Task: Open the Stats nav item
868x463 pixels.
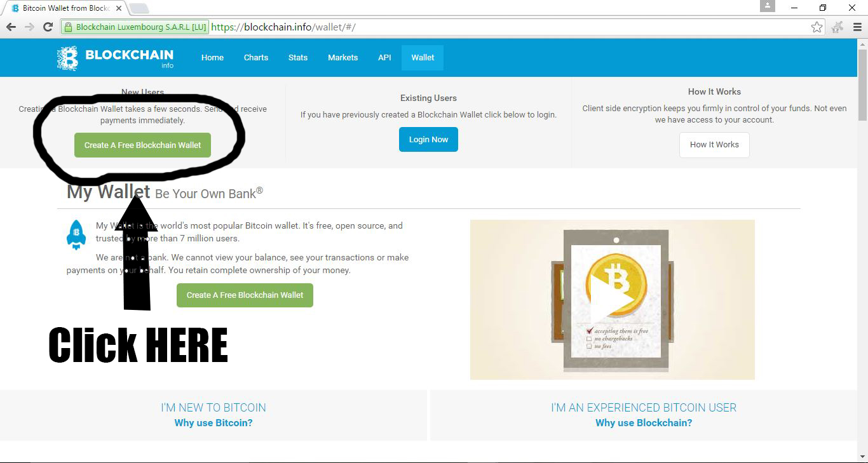Action: tap(298, 57)
